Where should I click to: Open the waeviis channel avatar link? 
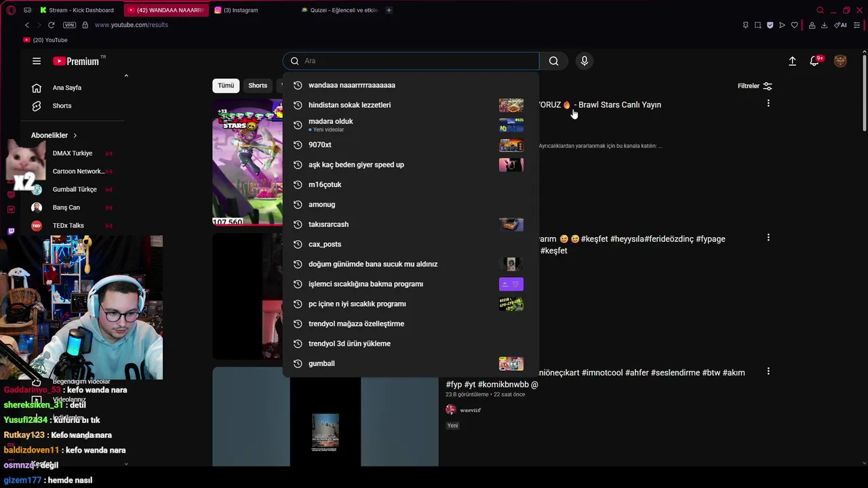[x=451, y=409]
